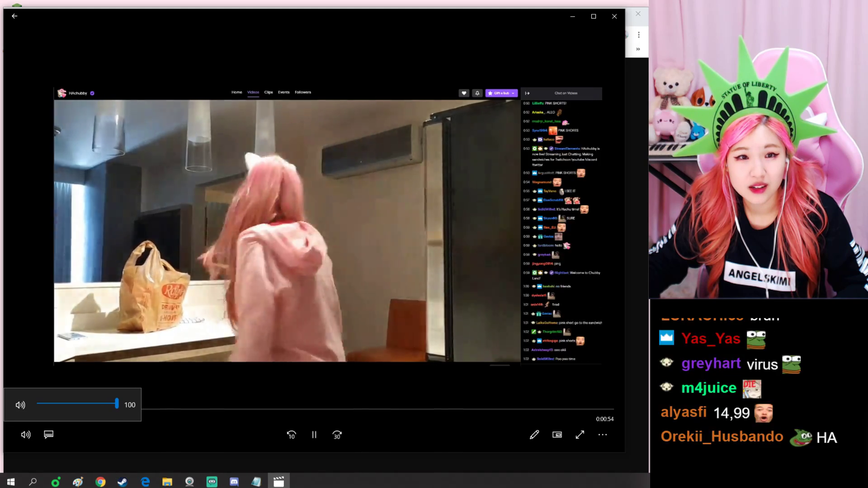Select the Videos tab on the channel
The width and height of the screenshot is (868, 488).
253,92
